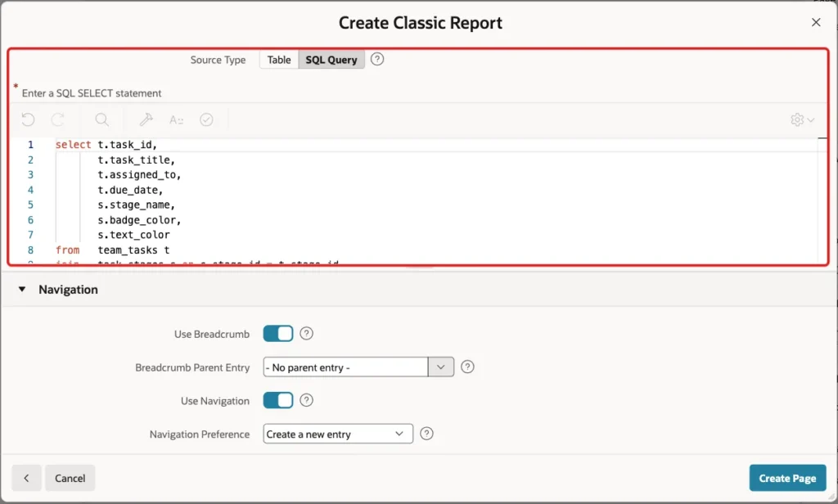Open the Query Builder wrench icon

146,119
